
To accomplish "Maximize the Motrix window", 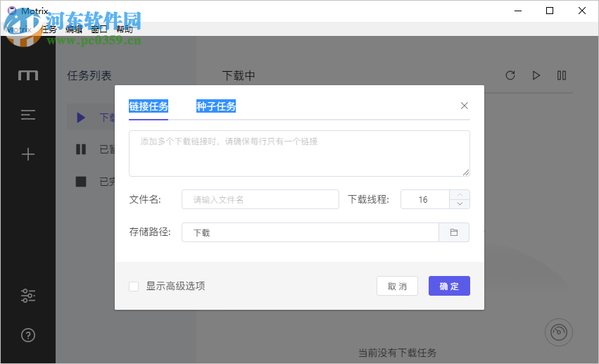I will tap(550, 11).
